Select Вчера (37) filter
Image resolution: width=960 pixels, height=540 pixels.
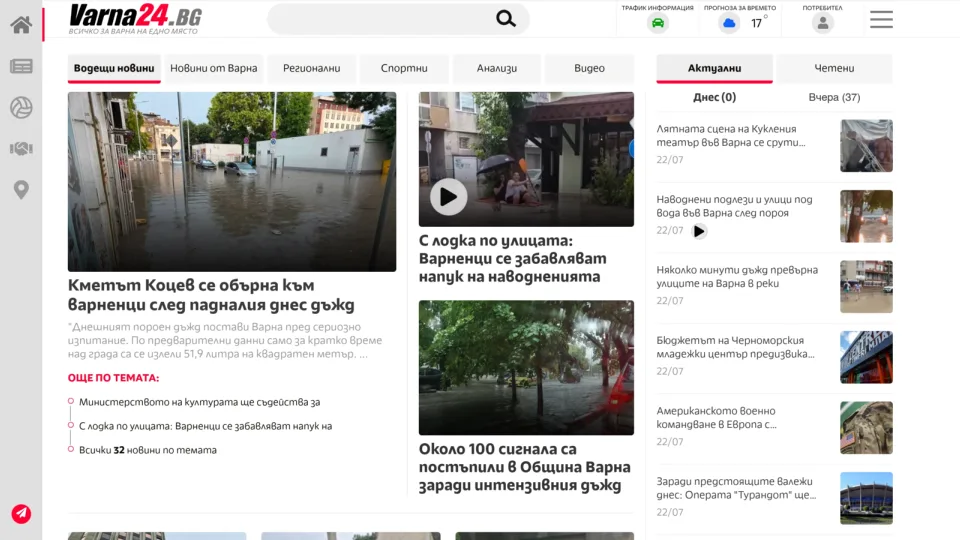[834, 97]
